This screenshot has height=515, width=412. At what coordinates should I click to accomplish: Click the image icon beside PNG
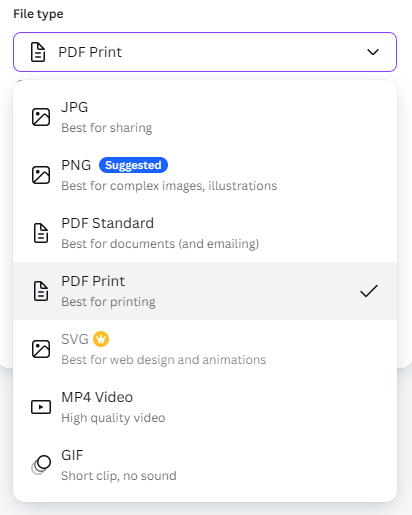pos(41,175)
